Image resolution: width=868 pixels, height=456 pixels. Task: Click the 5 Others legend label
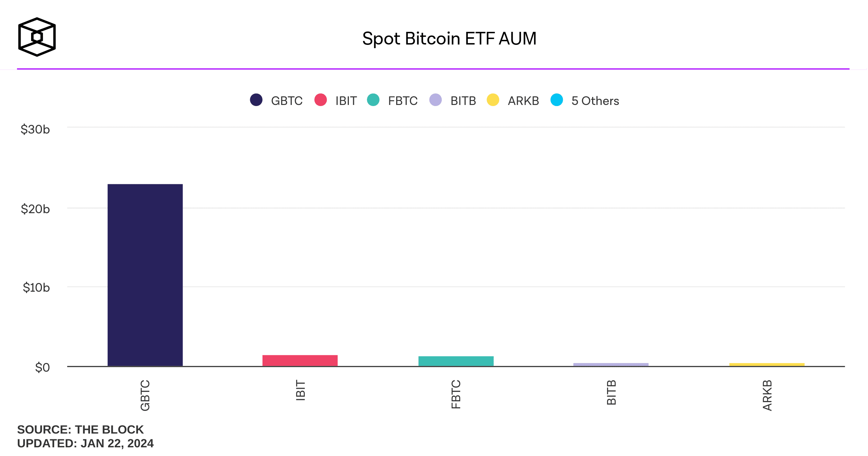tap(595, 101)
